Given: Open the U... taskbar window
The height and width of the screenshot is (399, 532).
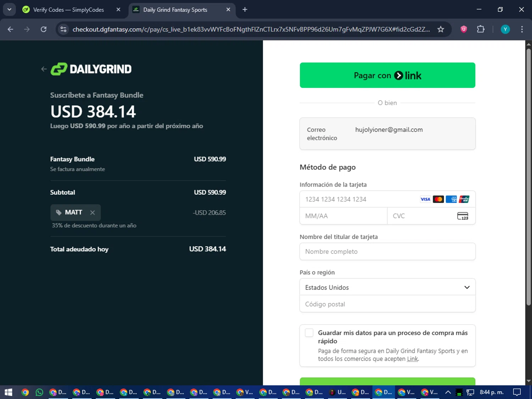Looking at the screenshot, I should [x=338, y=392].
